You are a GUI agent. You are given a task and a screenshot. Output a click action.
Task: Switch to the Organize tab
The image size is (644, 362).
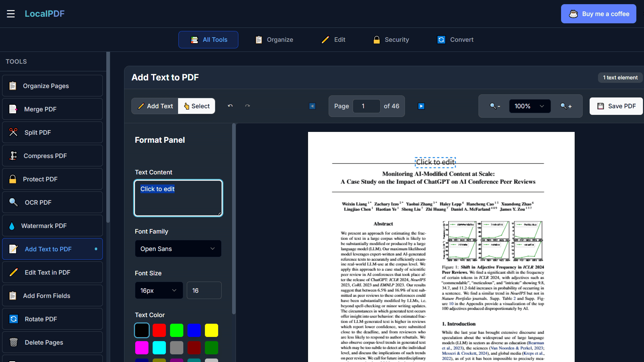point(274,40)
